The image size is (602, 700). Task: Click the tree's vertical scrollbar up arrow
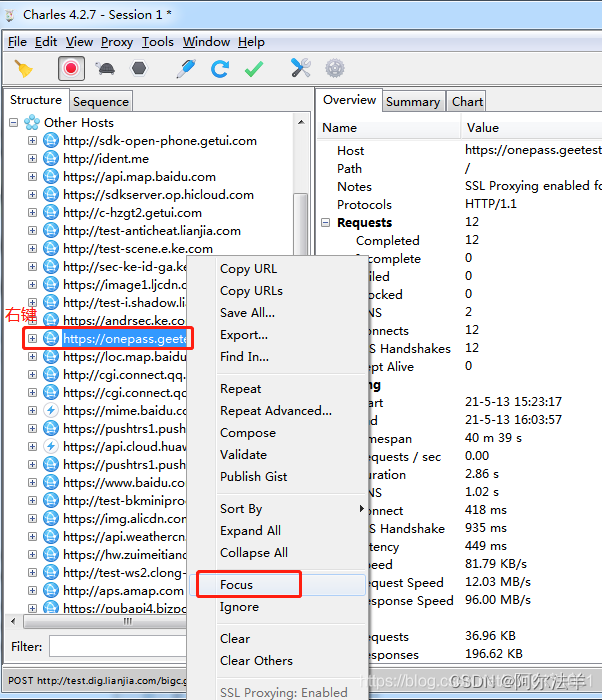click(301, 122)
